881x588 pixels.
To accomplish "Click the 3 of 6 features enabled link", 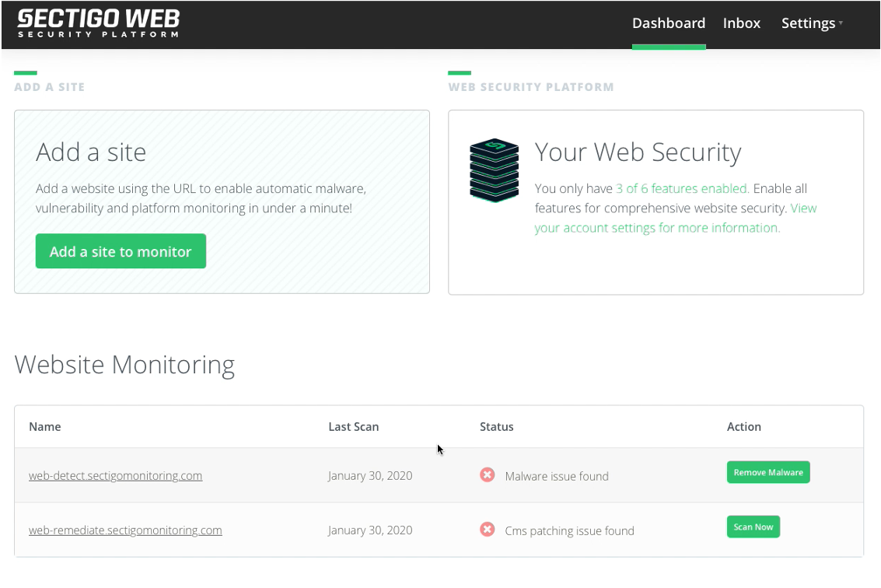I will point(682,188).
